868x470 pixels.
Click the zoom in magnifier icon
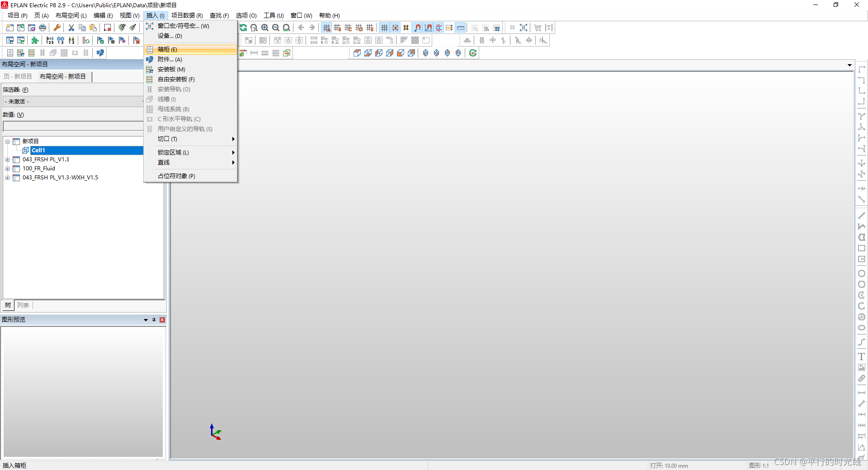coord(265,28)
